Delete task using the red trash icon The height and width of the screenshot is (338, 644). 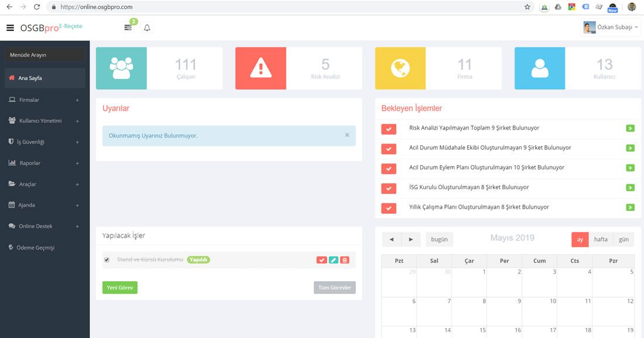click(344, 260)
